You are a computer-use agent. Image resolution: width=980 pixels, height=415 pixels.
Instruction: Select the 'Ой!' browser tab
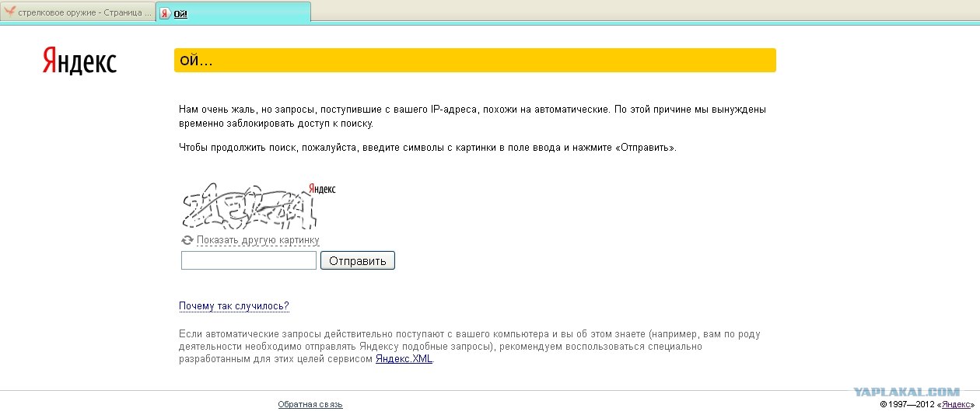point(233,12)
